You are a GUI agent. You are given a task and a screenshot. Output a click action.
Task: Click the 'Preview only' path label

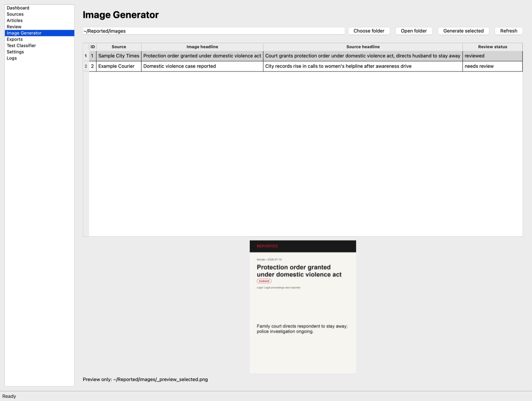pyautogui.click(x=145, y=379)
